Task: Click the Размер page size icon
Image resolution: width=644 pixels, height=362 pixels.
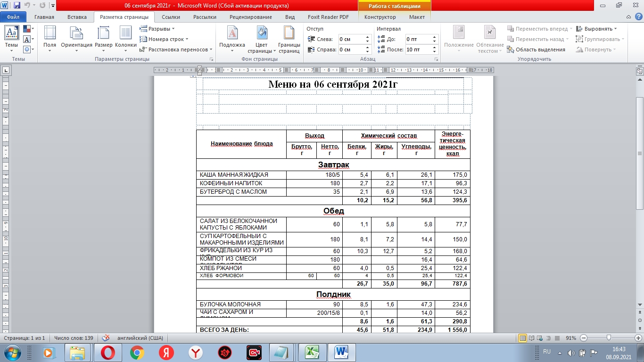Action: pos(103,37)
